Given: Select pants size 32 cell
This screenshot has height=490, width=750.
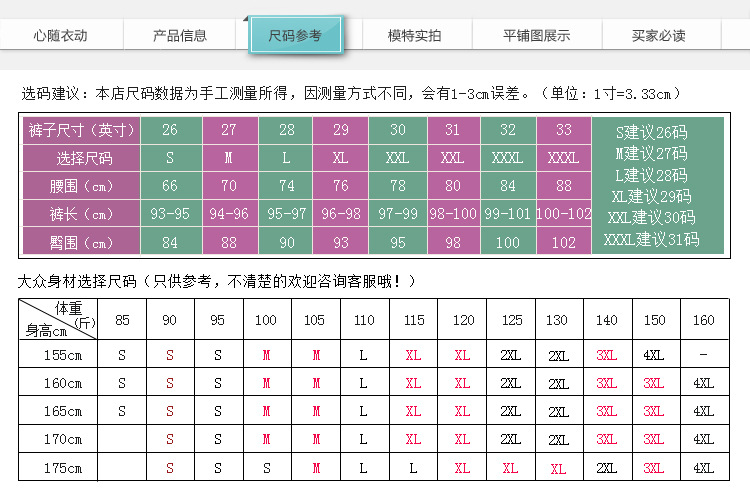Looking at the screenshot, I should (508, 130).
